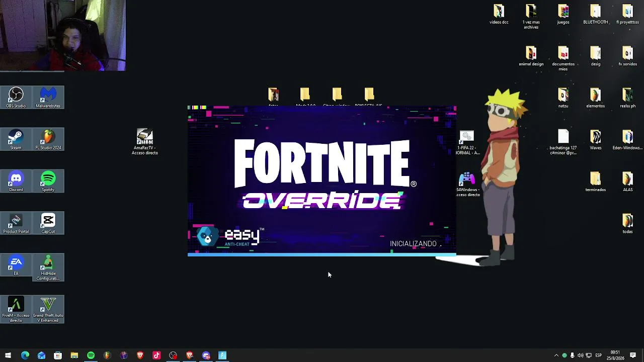This screenshot has height=362, width=644.
Task: Open FL Studio from the taskbar
Action: [107, 355]
